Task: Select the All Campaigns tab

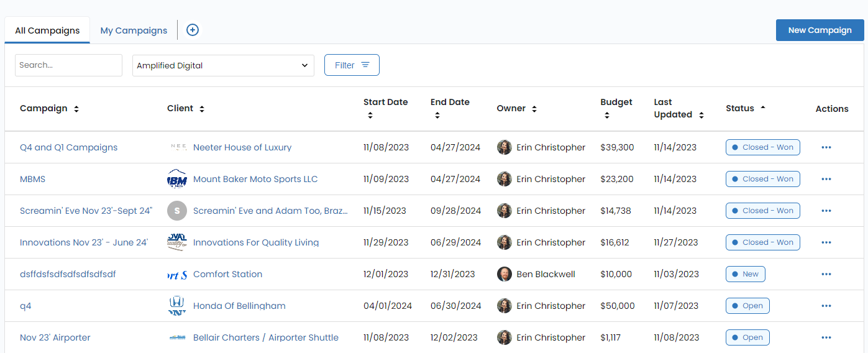Action: (47, 30)
